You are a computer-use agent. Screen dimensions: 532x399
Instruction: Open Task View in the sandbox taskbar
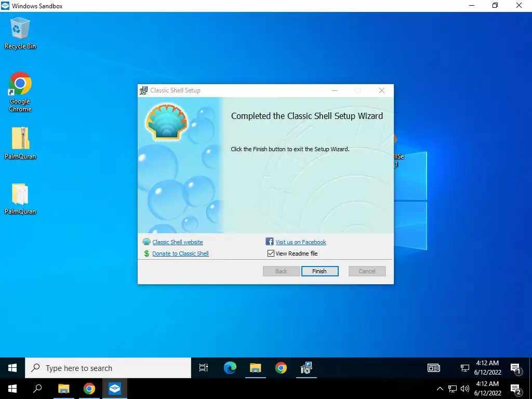[x=204, y=368]
